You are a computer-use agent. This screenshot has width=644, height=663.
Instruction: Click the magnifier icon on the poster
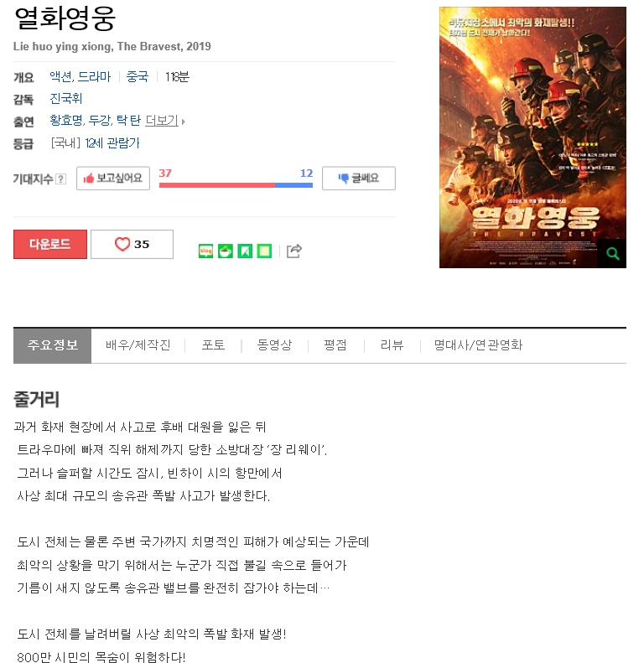point(612,253)
